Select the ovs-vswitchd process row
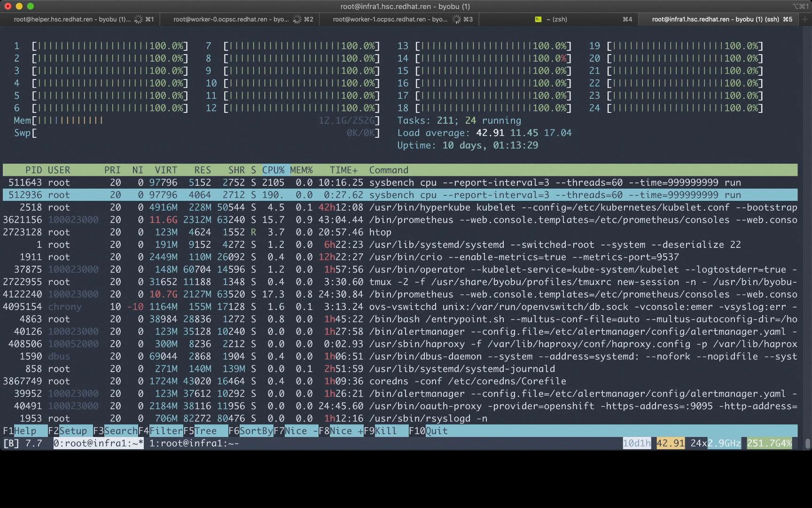Image resolution: width=812 pixels, height=508 pixels. tap(400, 307)
